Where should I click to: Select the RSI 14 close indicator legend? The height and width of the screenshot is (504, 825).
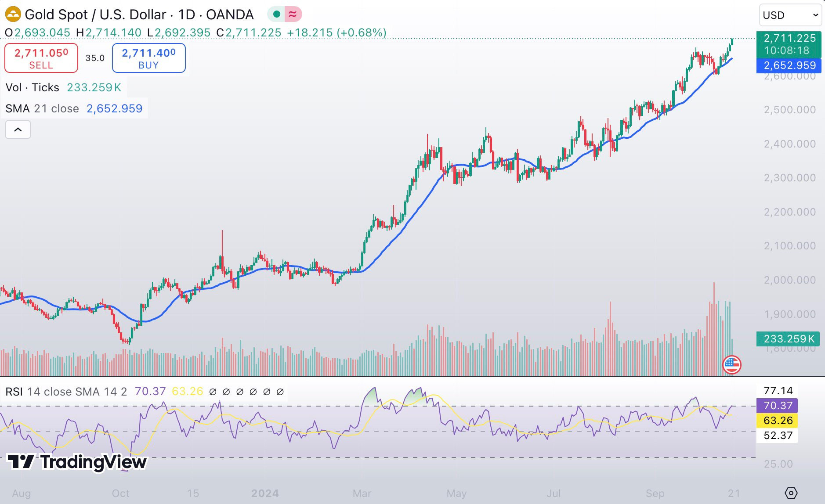click(x=66, y=391)
